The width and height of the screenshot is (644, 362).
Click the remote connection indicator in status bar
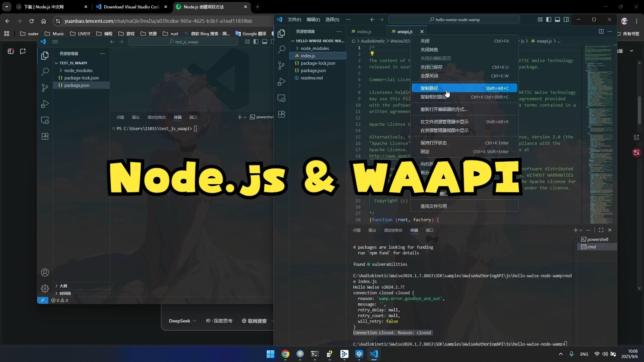coord(43,300)
